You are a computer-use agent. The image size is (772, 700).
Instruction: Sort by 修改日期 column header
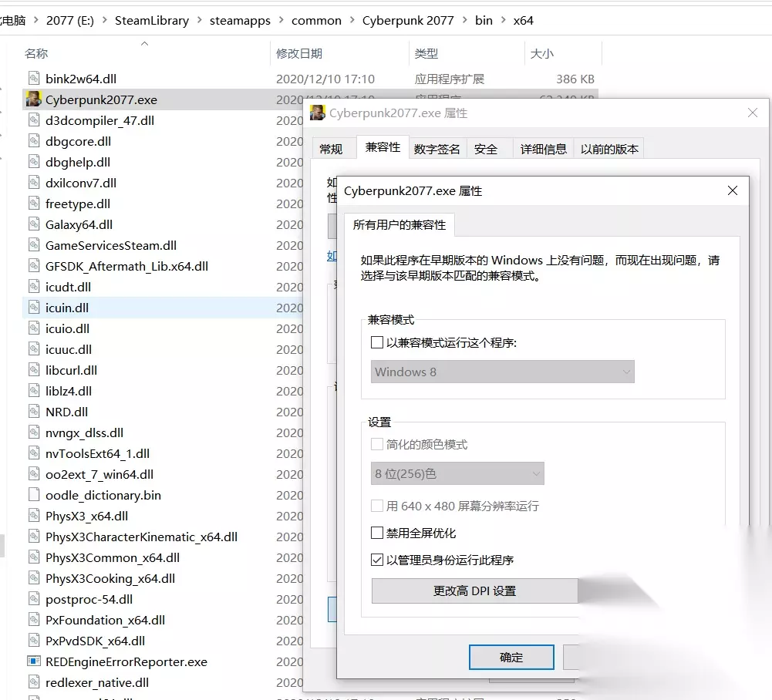pyautogui.click(x=299, y=53)
